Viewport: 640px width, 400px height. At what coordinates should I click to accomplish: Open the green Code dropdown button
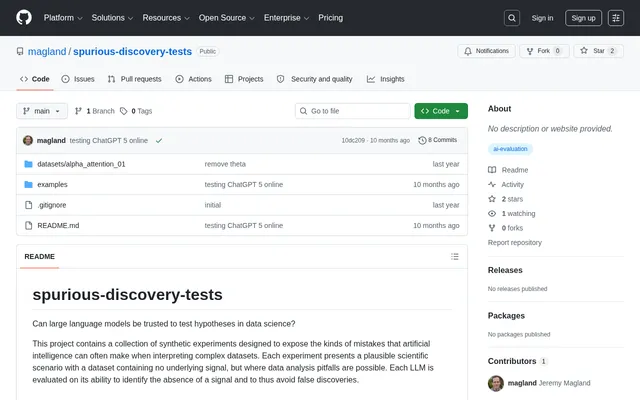pyautogui.click(x=441, y=111)
